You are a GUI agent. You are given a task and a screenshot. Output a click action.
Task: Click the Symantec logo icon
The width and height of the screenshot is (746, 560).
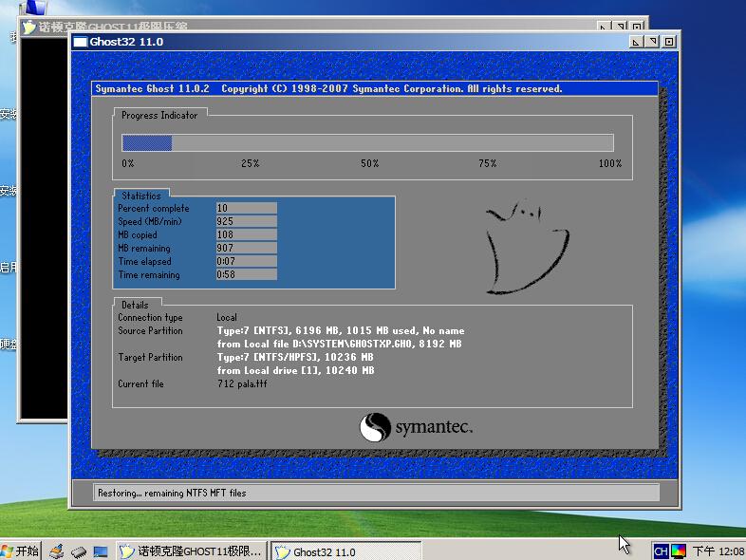pyautogui.click(x=375, y=427)
